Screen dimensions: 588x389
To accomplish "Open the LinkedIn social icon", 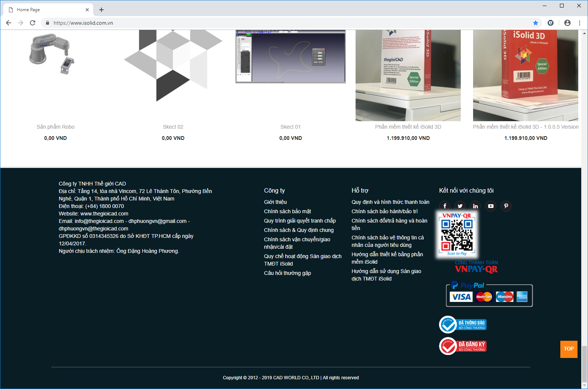I will (x=475, y=206).
